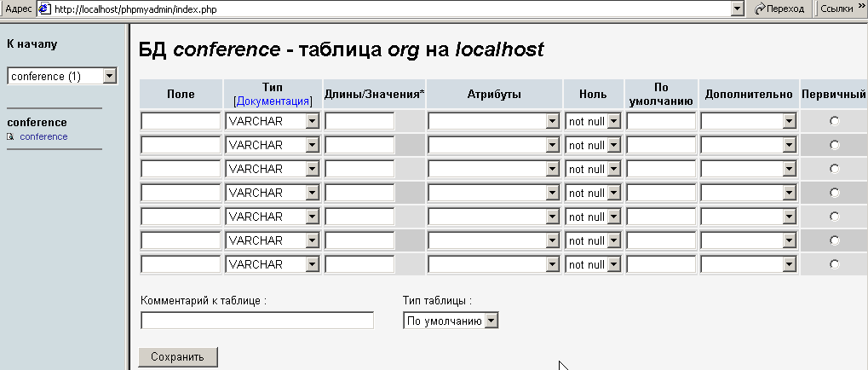Open the Тип таблицы По умолчанию dropdown
Image resolution: width=868 pixels, height=370 pixels.
(451, 321)
